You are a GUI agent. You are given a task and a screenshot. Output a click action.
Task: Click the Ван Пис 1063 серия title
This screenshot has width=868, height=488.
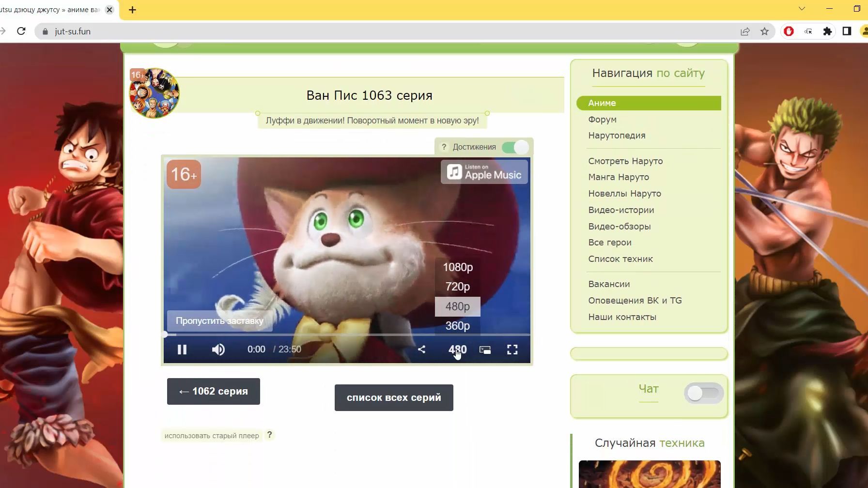[369, 95]
